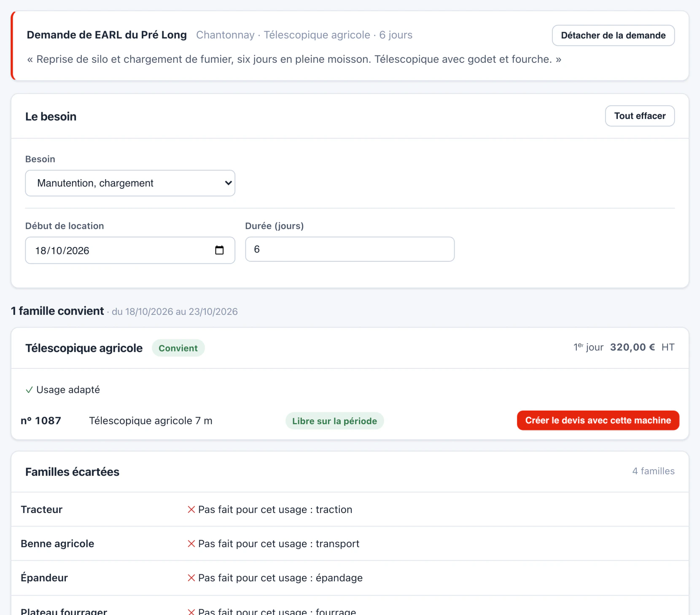Open the calendar picker icon in Début de location
Image resolution: width=700 pixels, height=615 pixels.
(219, 250)
